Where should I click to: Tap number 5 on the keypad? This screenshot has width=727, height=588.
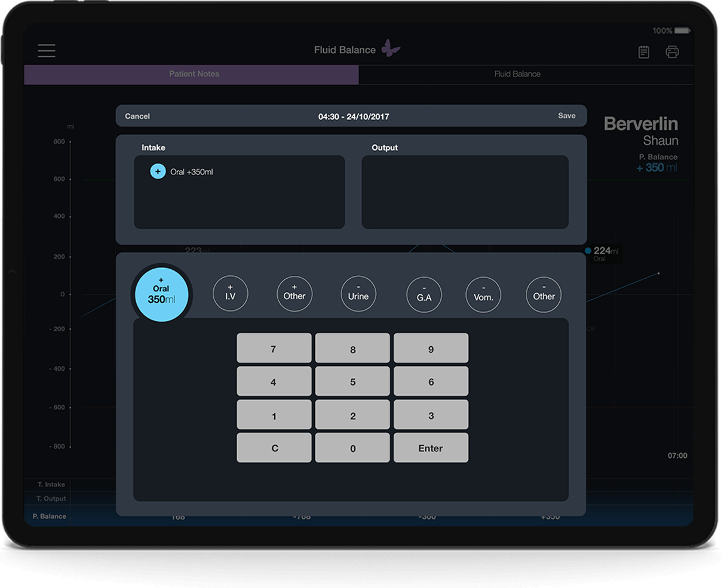(x=352, y=382)
